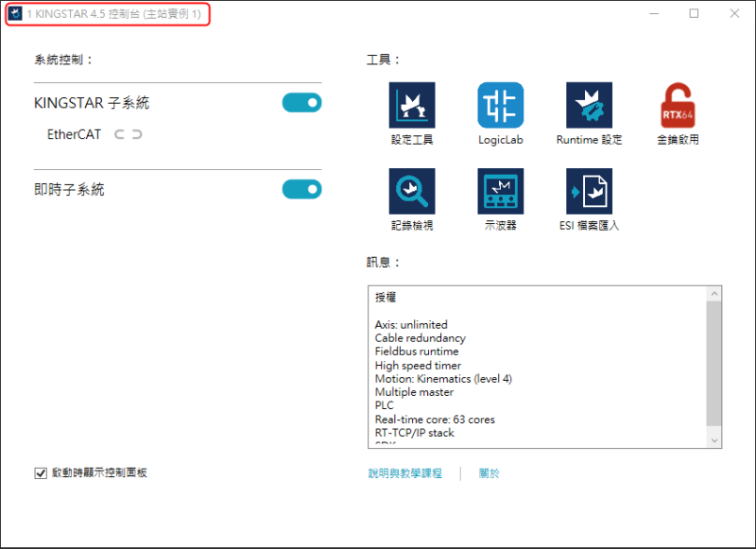Close the KINGSTAR console window
This screenshot has height=549, width=756.
click(x=734, y=13)
